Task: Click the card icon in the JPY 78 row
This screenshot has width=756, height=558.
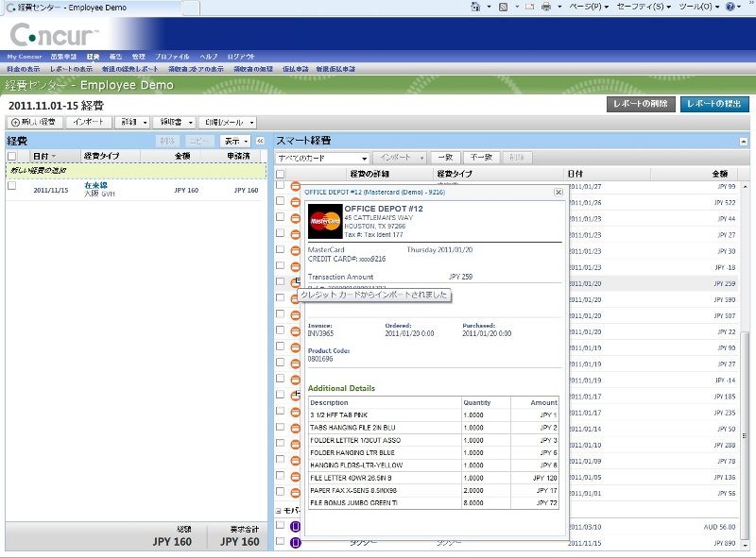Action: (x=296, y=461)
